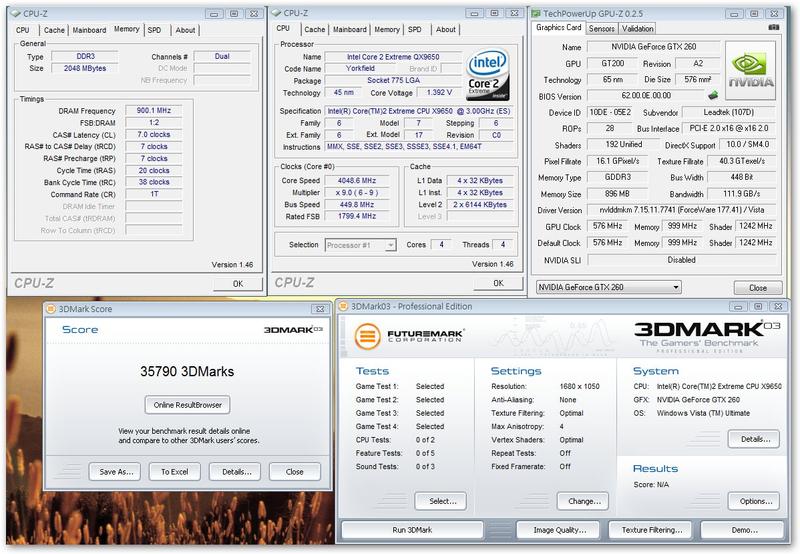The width and height of the screenshot is (800, 554).
Task: Open Texture Filtering button
Action: (651, 530)
